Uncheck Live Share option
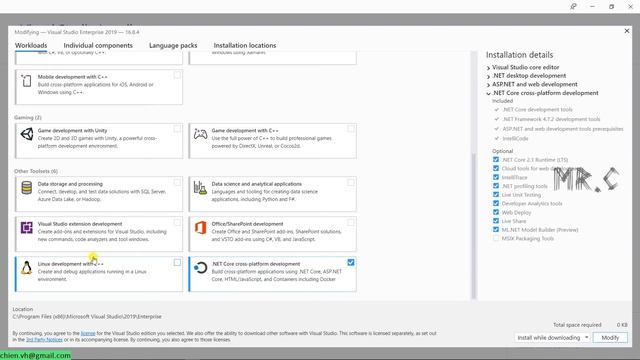Screen dimensions: 640x360 pyautogui.click(x=496, y=221)
